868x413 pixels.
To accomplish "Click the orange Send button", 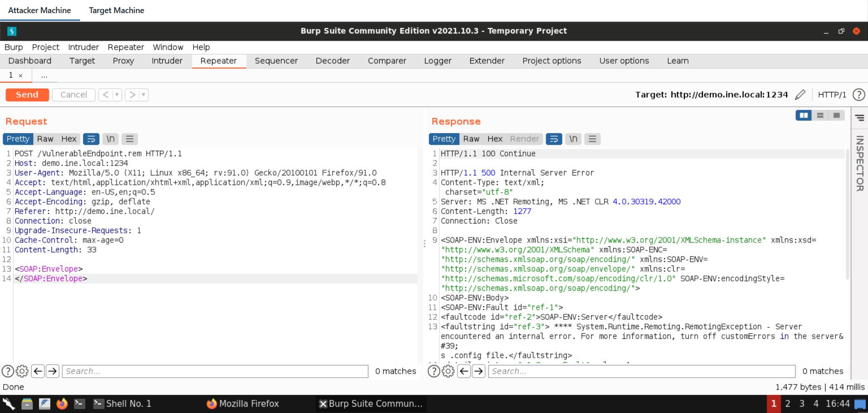I will (27, 95).
